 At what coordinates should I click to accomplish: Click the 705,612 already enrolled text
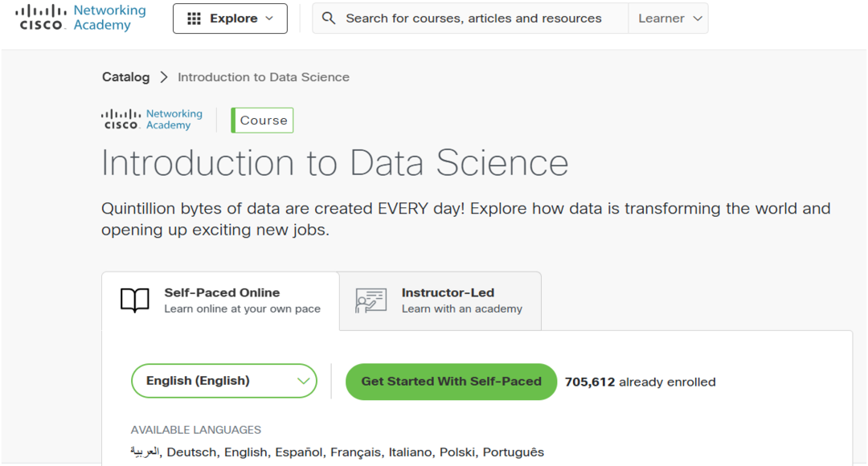pos(640,382)
